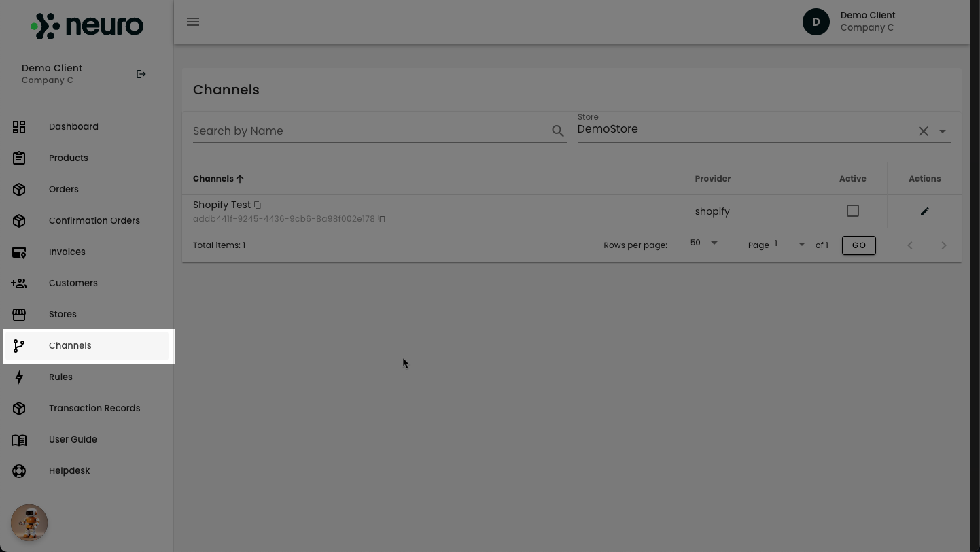The width and height of the screenshot is (980, 552).
Task: Open the Rows per page dropdown
Action: 706,243
